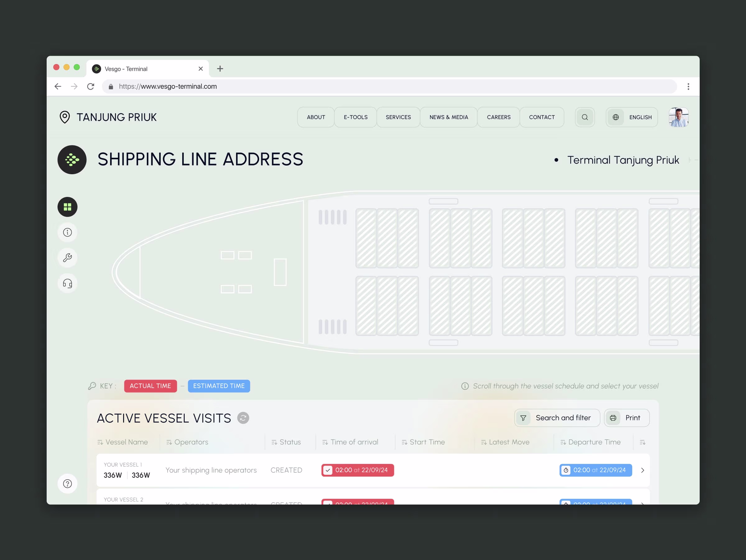Open Search and filter options

[x=557, y=418]
